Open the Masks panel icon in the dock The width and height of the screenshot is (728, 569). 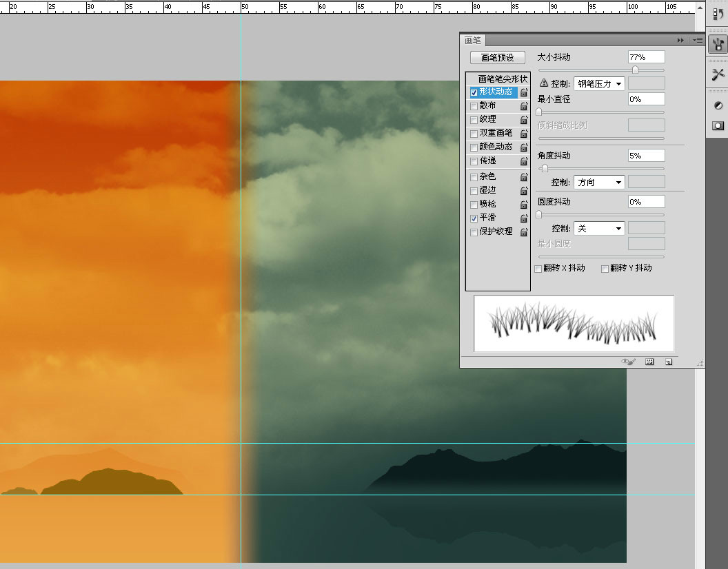718,126
